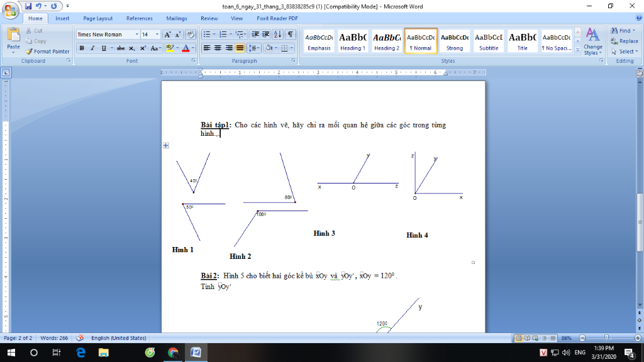Open the numbered list button
This screenshot has height=362, width=644.
pyautogui.click(x=223, y=35)
